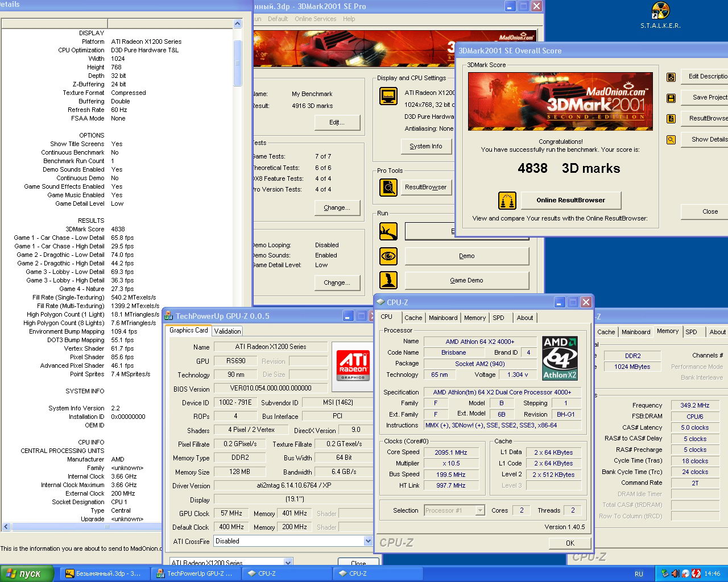This screenshot has height=582, width=728.
Task: Click the benchmark run icon in the Run section
Action: point(388,231)
